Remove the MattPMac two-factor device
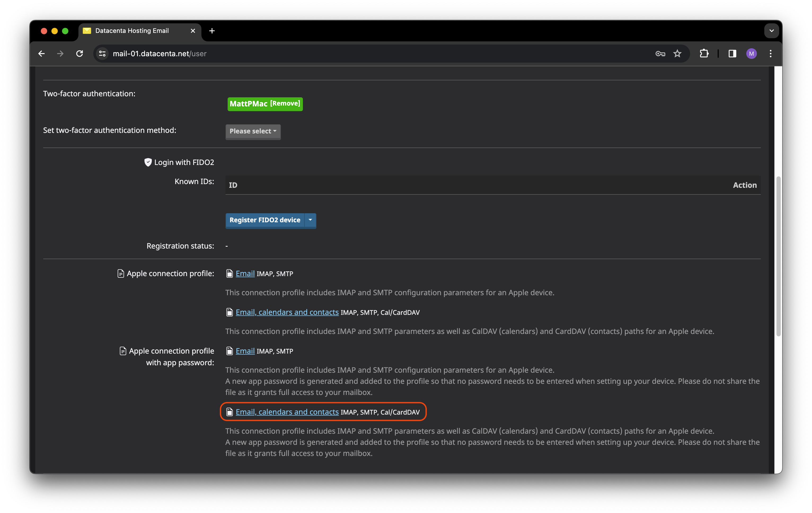 point(285,104)
